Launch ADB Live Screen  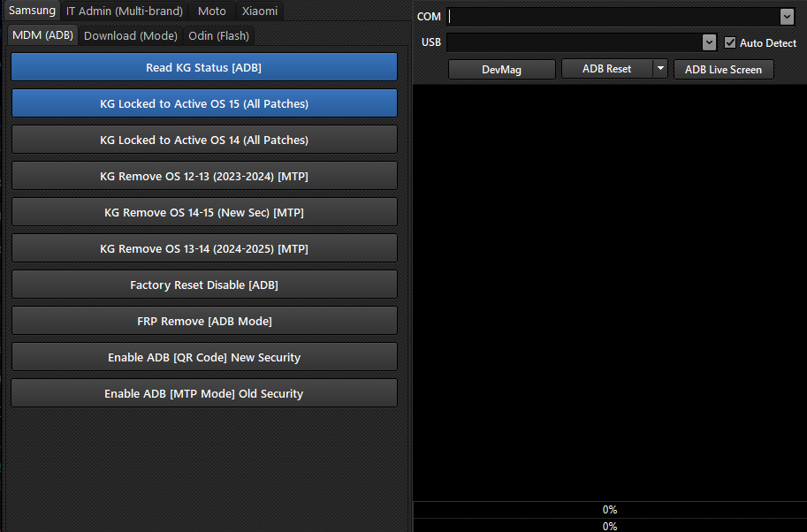[x=723, y=69]
